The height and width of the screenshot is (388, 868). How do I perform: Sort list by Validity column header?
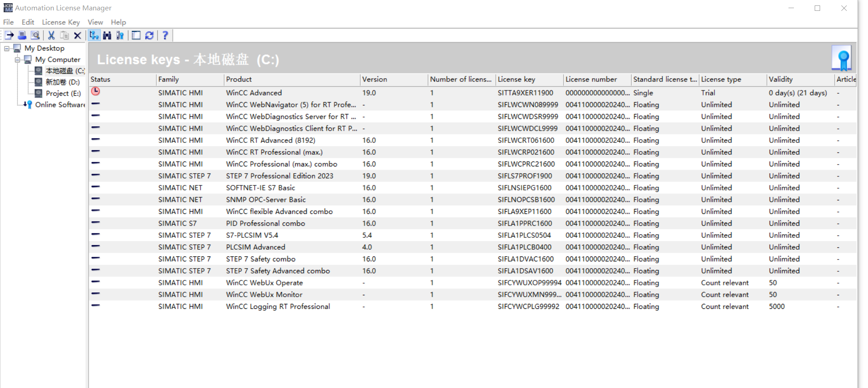pos(780,80)
